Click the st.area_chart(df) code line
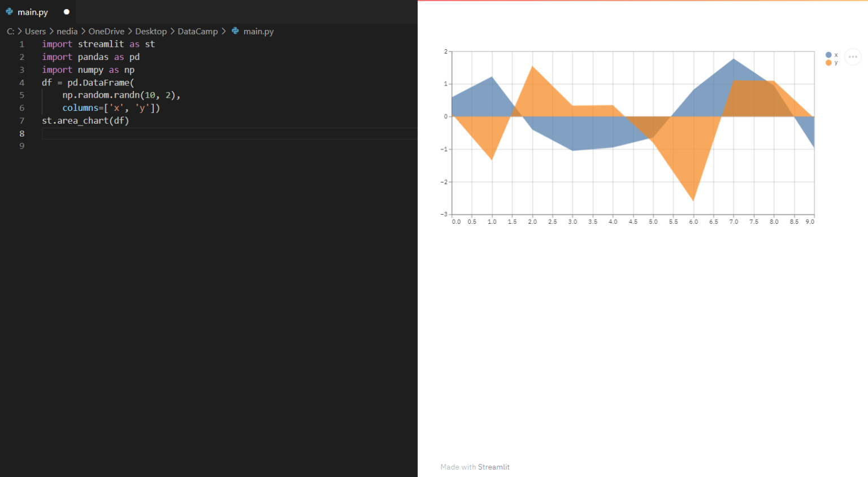The width and height of the screenshot is (868, 477). (x=85, y=120)
